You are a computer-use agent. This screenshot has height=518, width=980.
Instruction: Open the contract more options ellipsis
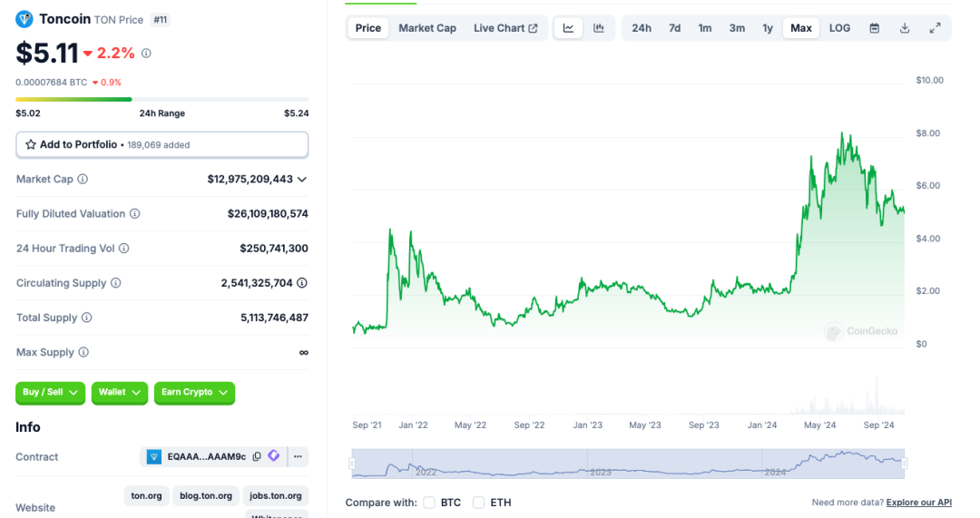click(299, 456)
